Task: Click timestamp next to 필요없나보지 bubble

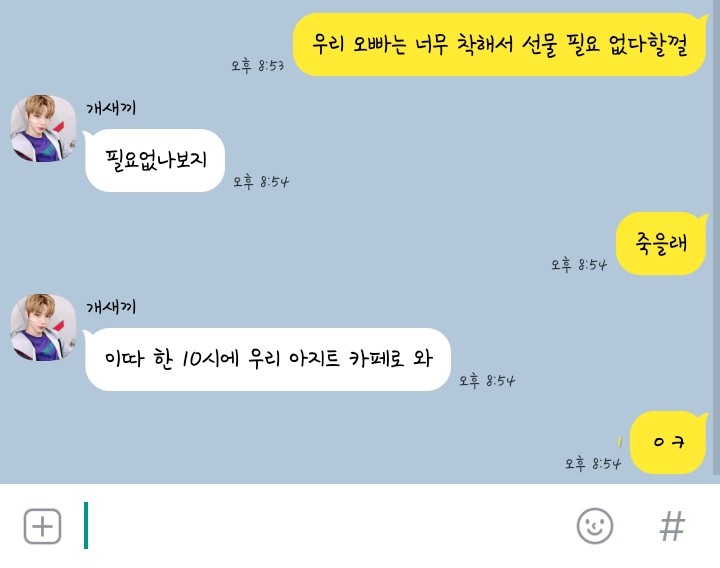Action: (261, 182)
